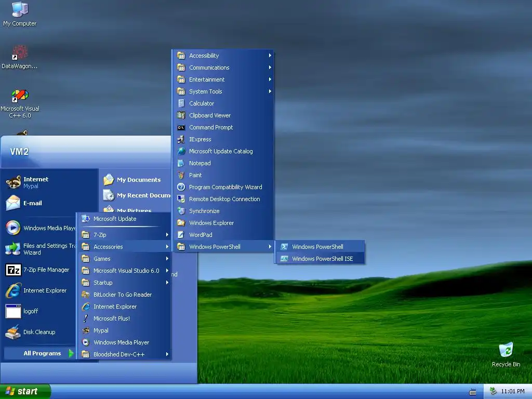Image resolution: width=532 pixels, height=399 pixels.
Task: Click the Mypal raccoon icon next to Internet
Action: 14,182
